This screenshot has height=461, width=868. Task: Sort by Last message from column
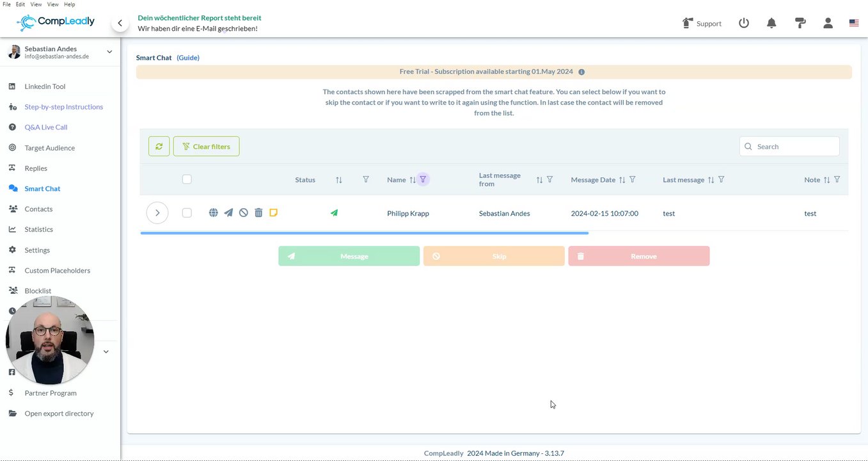[x=539, y=180]
